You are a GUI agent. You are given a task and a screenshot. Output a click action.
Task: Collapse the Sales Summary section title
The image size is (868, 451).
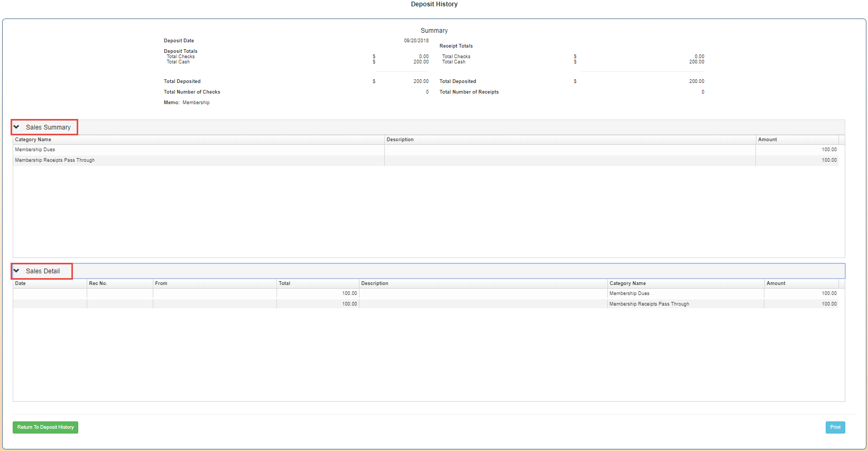48,127
